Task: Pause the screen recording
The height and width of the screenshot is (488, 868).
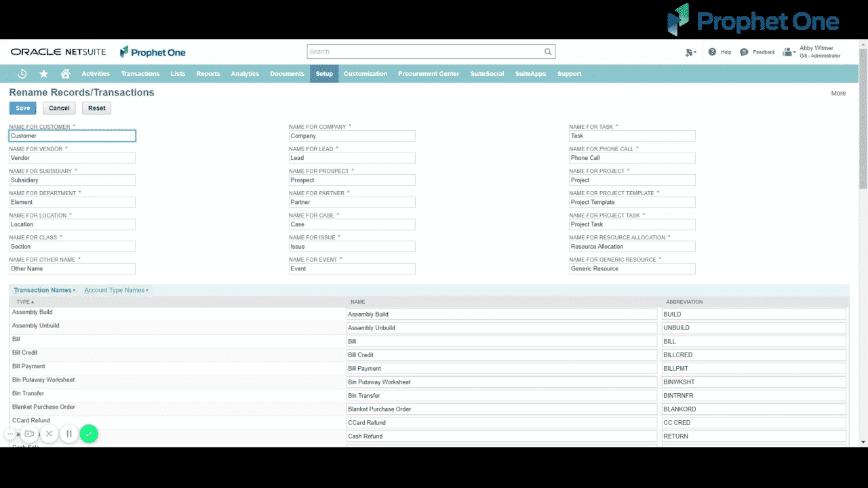Action: pyautogui.click(x=69, y=433)
